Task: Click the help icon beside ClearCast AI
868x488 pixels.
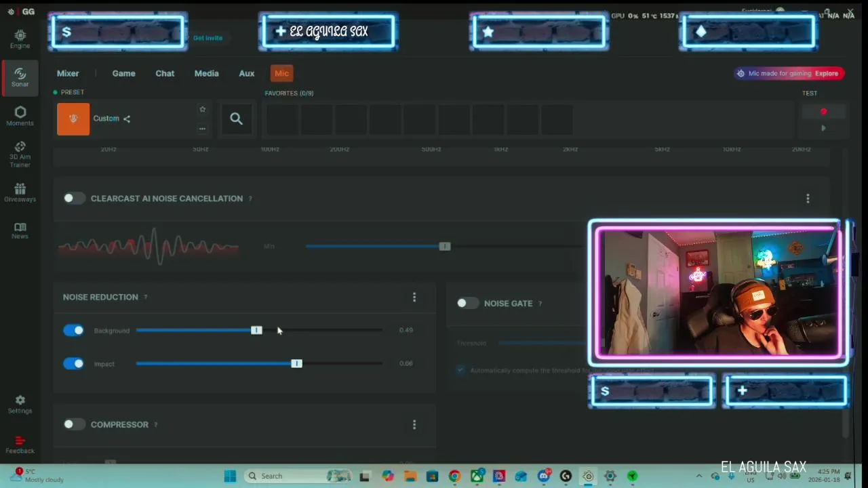Action: (250, 199)
